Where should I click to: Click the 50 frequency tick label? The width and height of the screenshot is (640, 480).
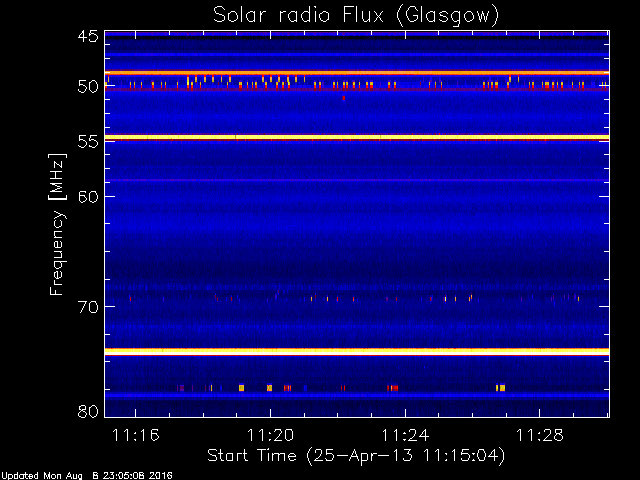[x=88, y=87]
